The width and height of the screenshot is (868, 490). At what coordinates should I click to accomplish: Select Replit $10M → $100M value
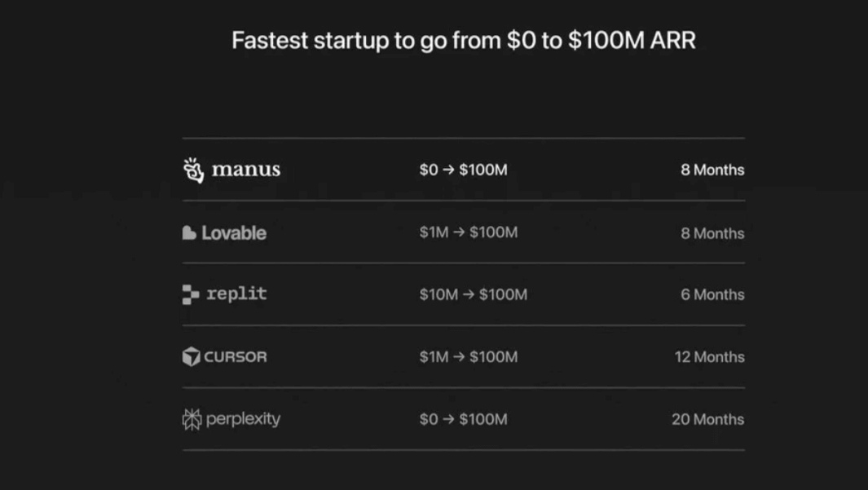473,294
